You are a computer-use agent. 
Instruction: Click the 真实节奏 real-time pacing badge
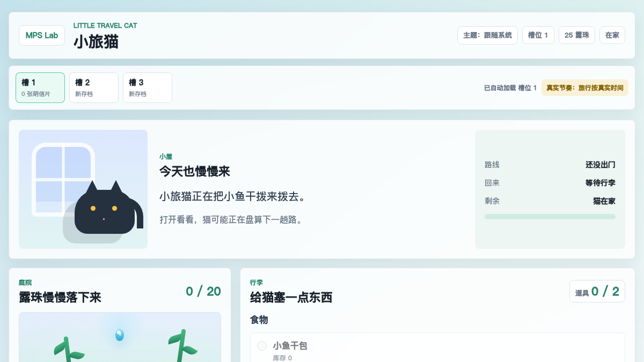(584, 87)
